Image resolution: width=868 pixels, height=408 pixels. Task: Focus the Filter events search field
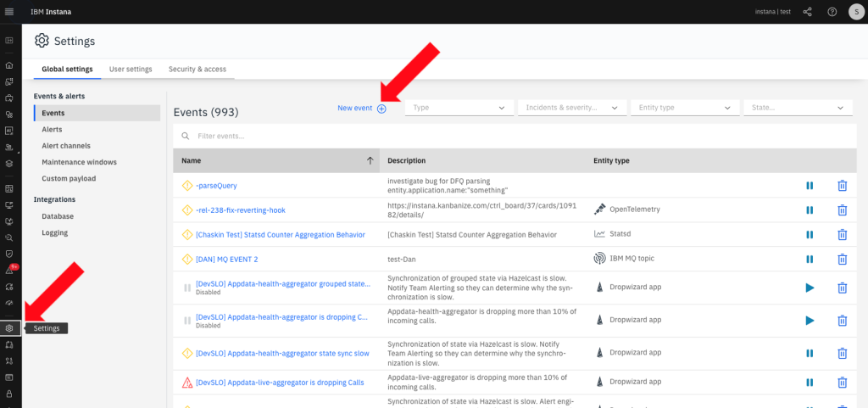pyautogui.click(x=515, y=136)
